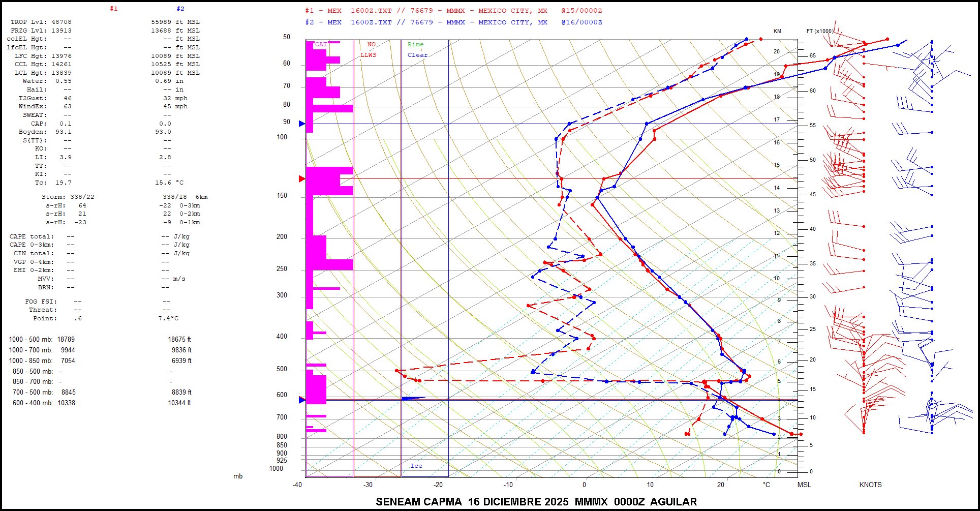Select the blue #2 column header
Image resolution: width=980 pixels, height=511 pixels.
(x=180, y=9)
